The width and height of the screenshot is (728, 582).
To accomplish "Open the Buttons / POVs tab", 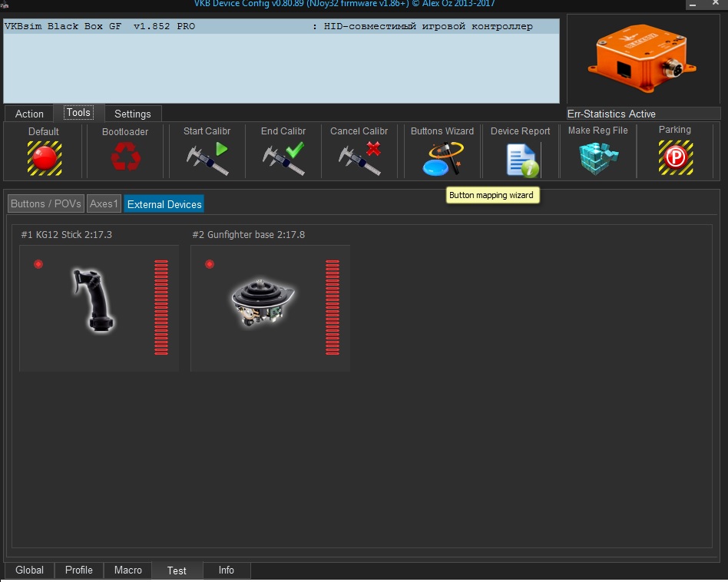I will (46, 203).
